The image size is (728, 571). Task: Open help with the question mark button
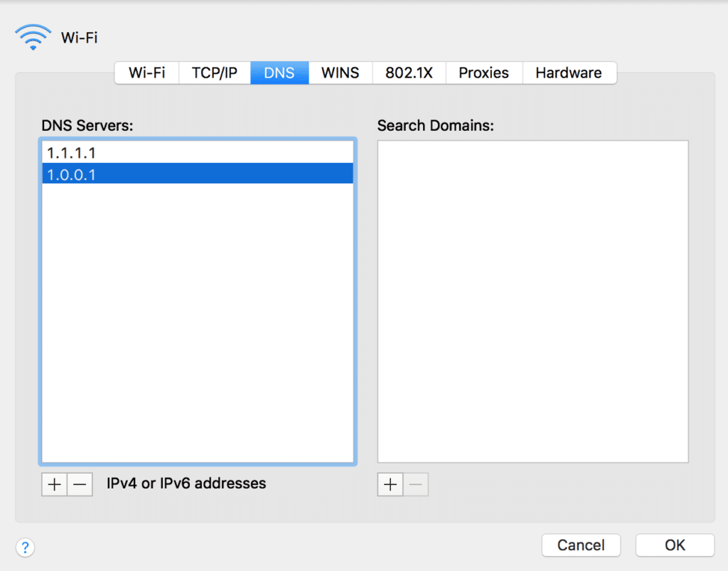click(25, 547)
